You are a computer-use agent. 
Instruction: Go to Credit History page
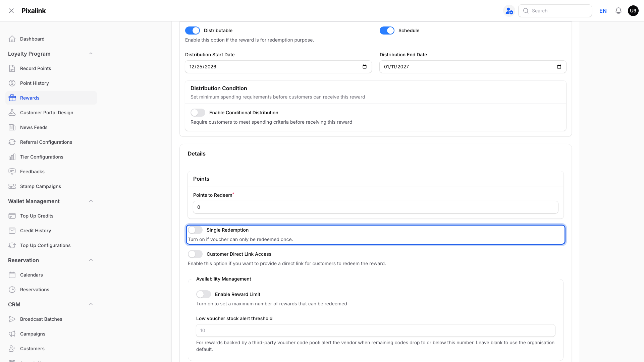51,231
